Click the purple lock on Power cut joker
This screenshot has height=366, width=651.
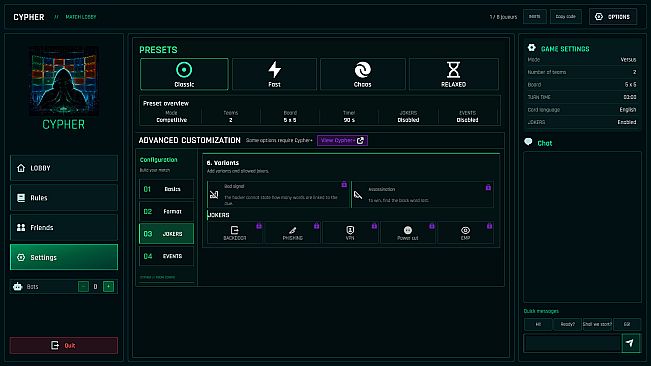click(x=432, y=226)
